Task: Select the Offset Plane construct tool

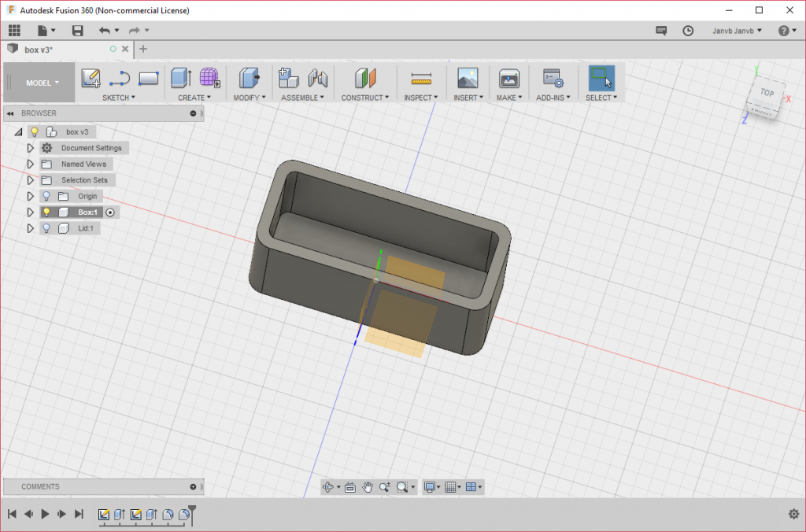Action: (365, 78)
